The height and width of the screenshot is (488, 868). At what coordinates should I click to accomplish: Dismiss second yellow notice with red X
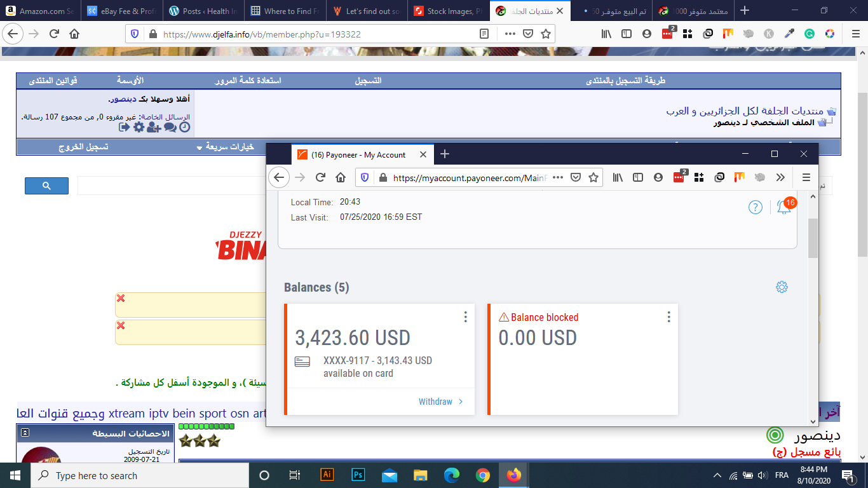tap(121, 325)
